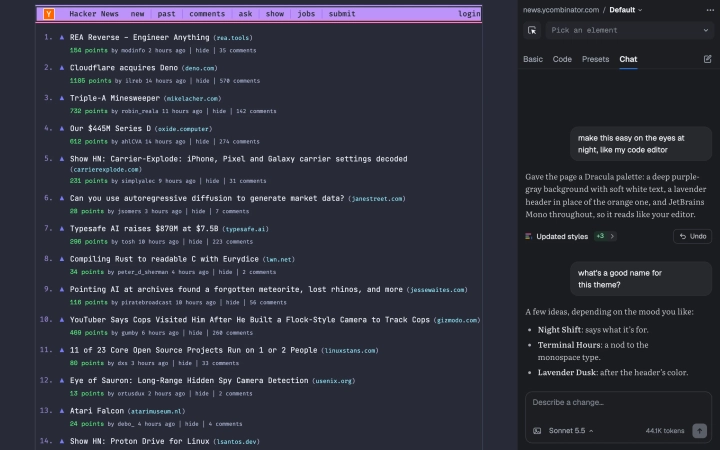Upvote the Compiling Rust to readable C story

coord(62,259)
